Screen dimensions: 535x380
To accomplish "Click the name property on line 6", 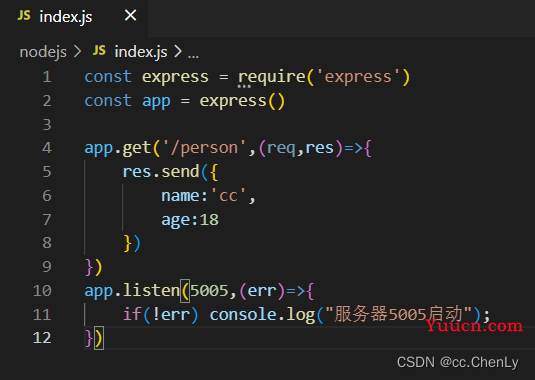I will 180,196.
